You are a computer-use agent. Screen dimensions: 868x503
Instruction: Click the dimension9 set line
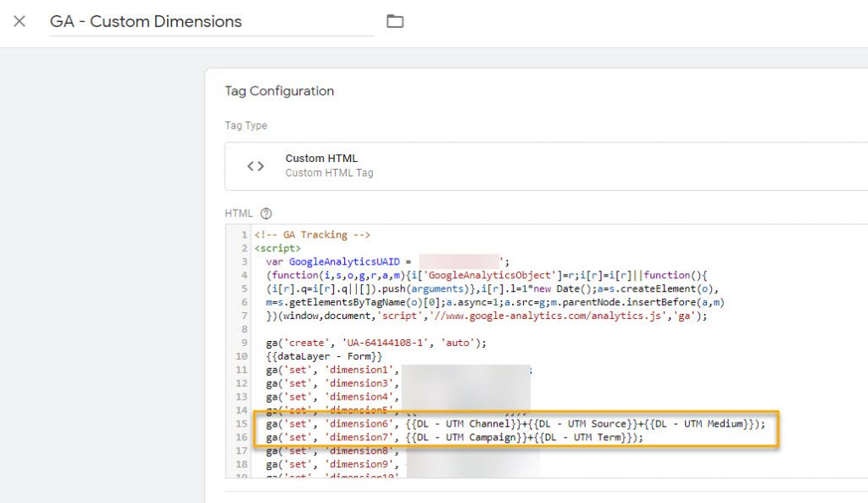tap(332, 464)
